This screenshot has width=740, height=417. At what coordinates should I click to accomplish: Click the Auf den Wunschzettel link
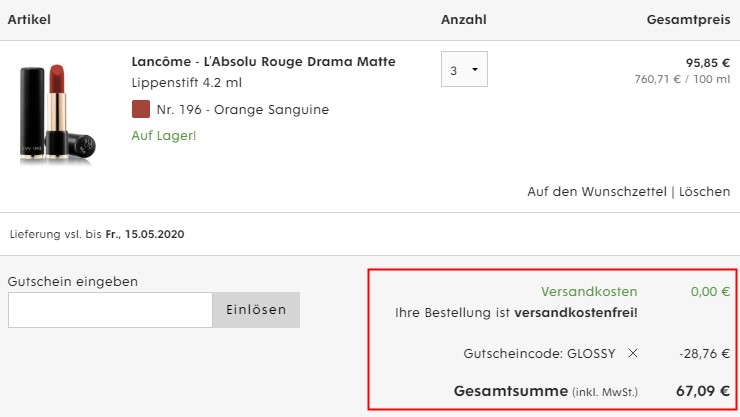point(597,192)
